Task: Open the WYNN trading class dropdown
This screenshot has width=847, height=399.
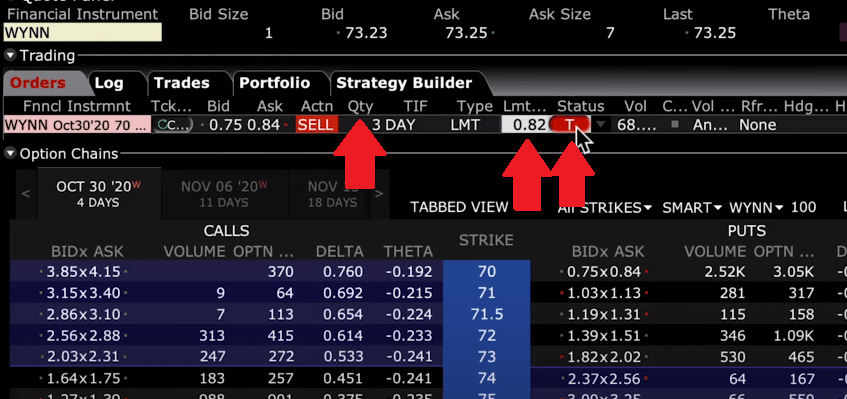Action: click(756, 208)
